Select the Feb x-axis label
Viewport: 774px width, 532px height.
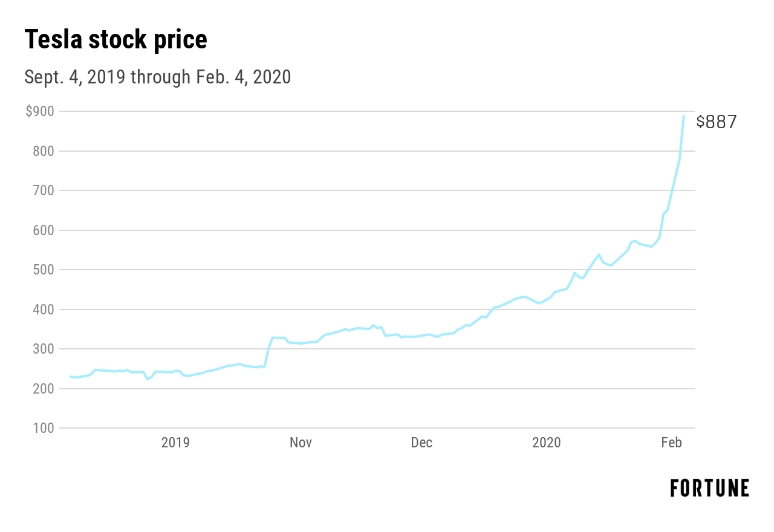click(672, 443)
